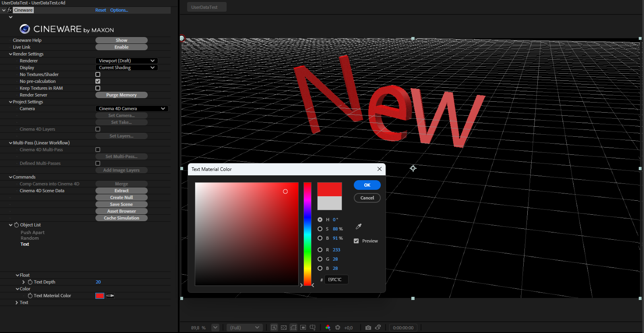The image size is (644, 333).
Task: Select the G green radio button
Action: tap(320, 259)
